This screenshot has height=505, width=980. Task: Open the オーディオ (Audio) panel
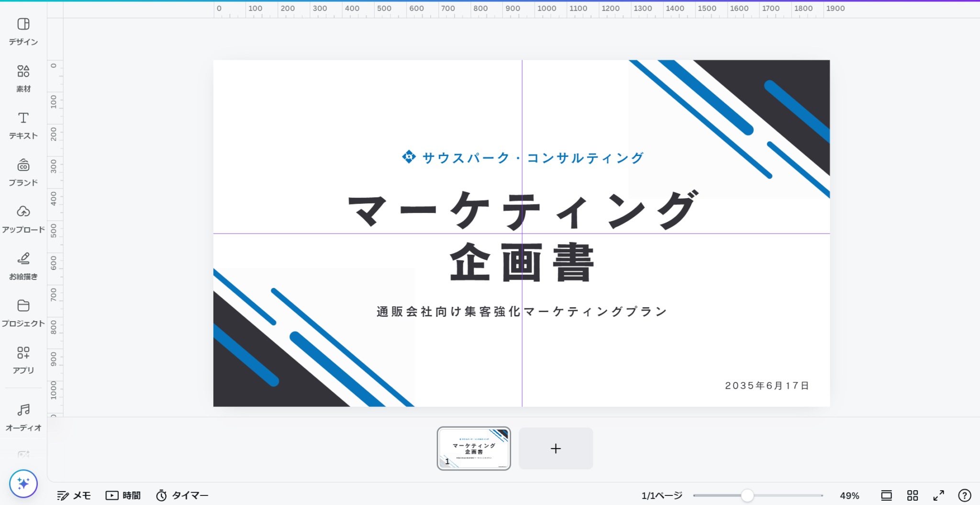[23, 417]
